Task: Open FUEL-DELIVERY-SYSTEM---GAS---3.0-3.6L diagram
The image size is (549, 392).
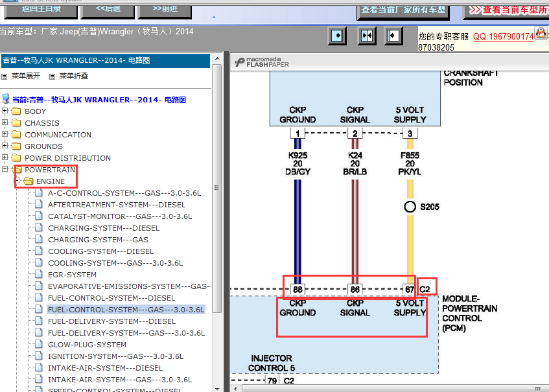Action: click(126, 333)
